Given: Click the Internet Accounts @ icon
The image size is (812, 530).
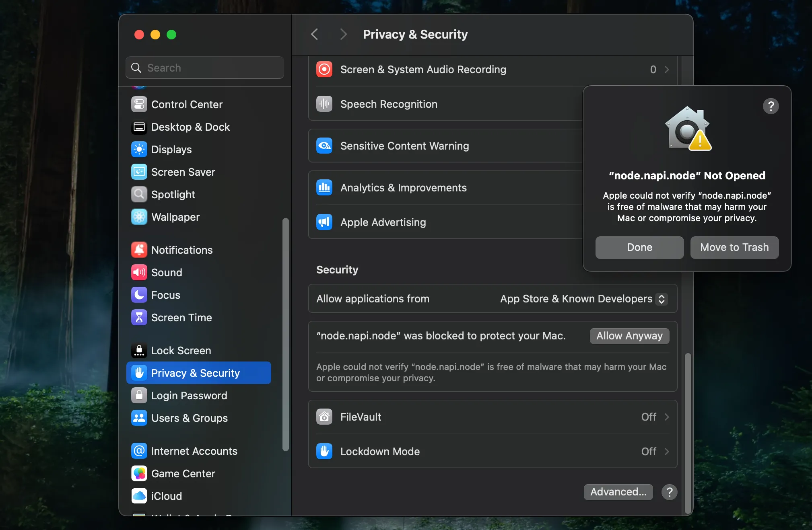Looking at the screenshot, I should [139, 451].
